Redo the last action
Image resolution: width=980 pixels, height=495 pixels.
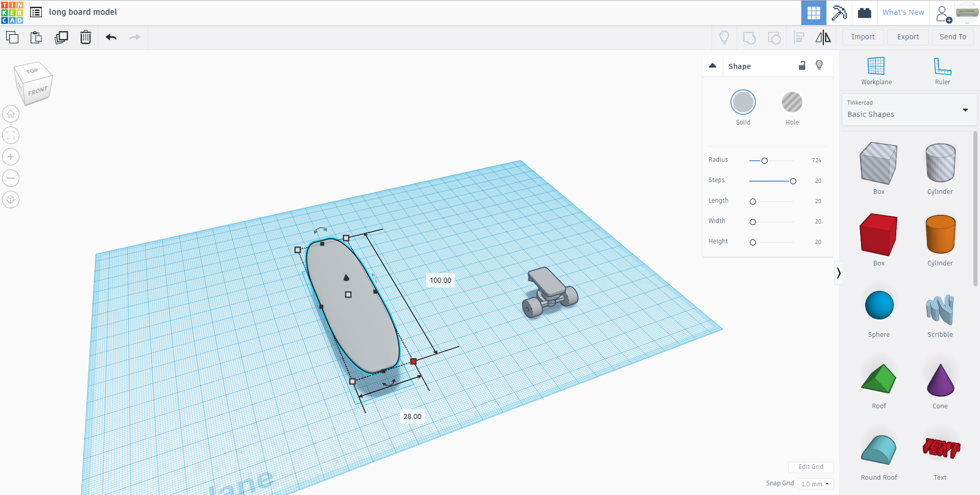135,37
